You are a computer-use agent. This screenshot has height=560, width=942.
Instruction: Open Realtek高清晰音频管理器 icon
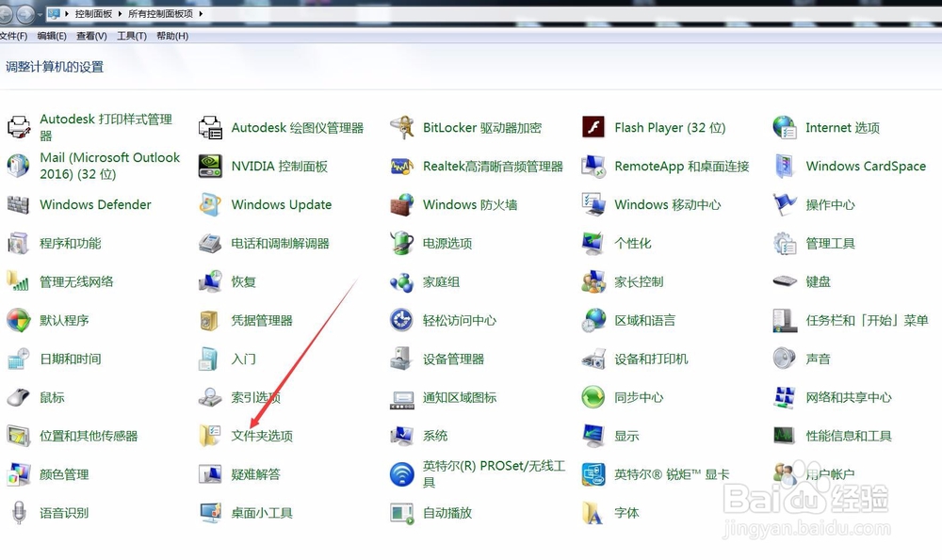tap(401, 167)
